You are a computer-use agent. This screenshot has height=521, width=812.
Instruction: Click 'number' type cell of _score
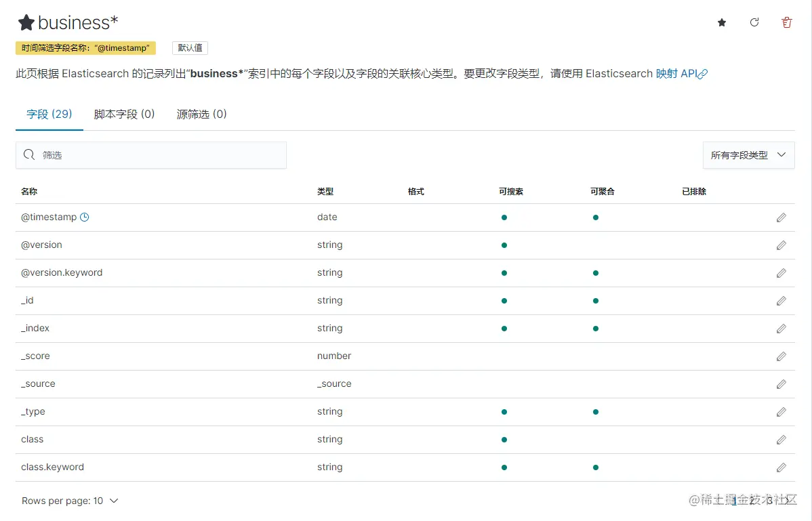pyautogui.click(x=334, y=356)
